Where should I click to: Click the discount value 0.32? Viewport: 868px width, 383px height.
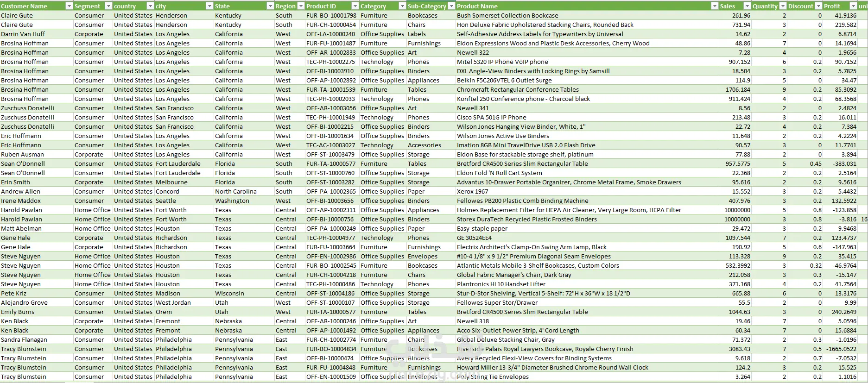(x=805, y=265)
